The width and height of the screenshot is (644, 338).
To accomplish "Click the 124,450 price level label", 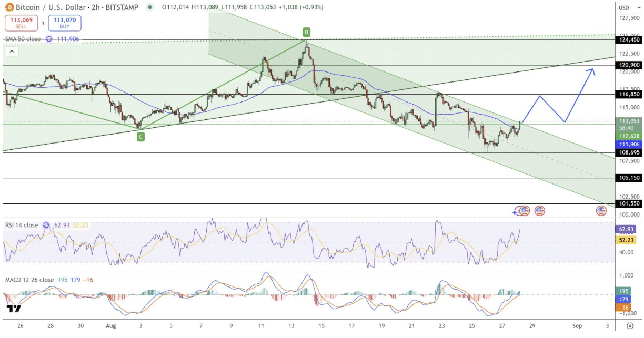I will pyautogui.click(x=629, y=39).
